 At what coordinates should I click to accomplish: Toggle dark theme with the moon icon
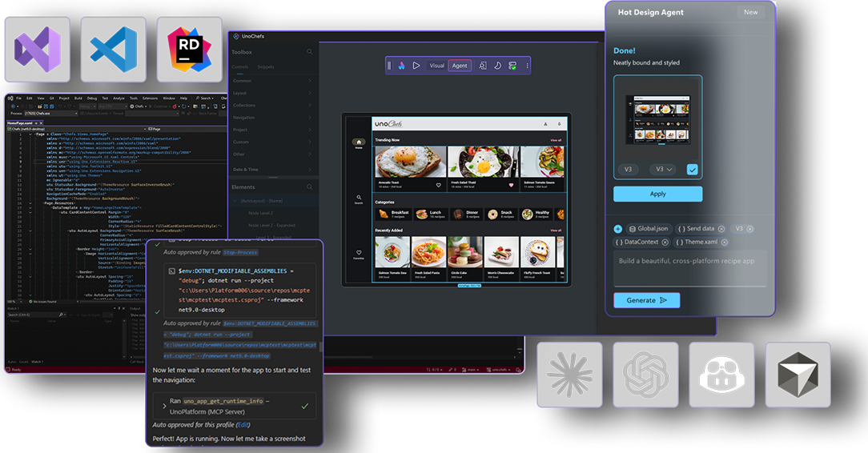[497, 66]
